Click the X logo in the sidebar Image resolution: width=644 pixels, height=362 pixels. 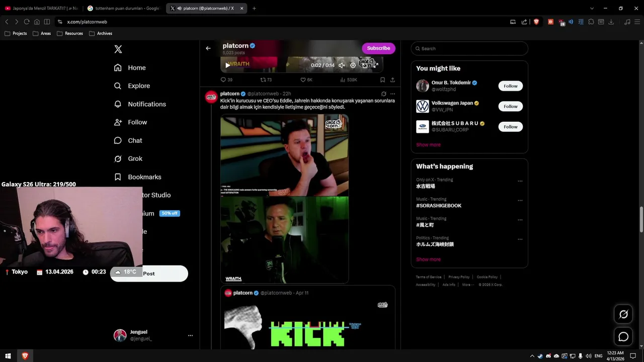[x=118, y=49]
